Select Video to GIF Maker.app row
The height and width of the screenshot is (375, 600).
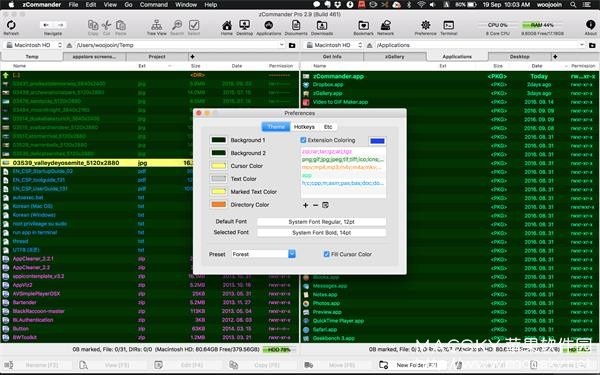pos(450,102)
